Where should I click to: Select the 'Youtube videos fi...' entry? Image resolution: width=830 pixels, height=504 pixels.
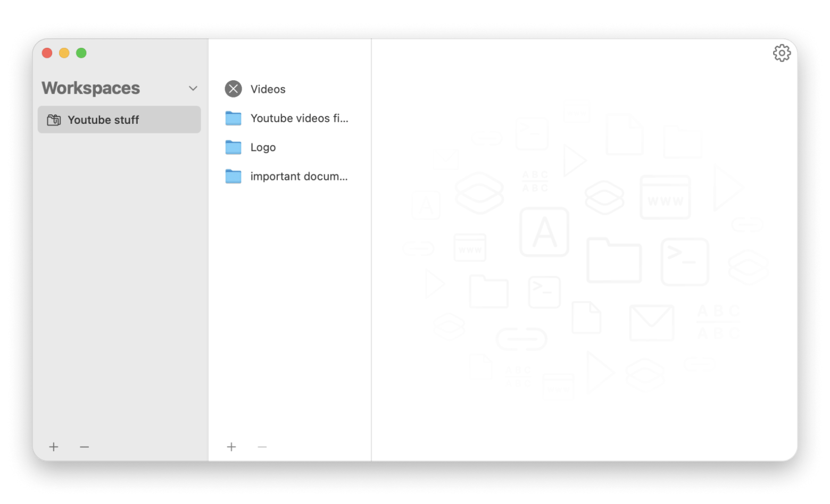[x=299, y=119]
